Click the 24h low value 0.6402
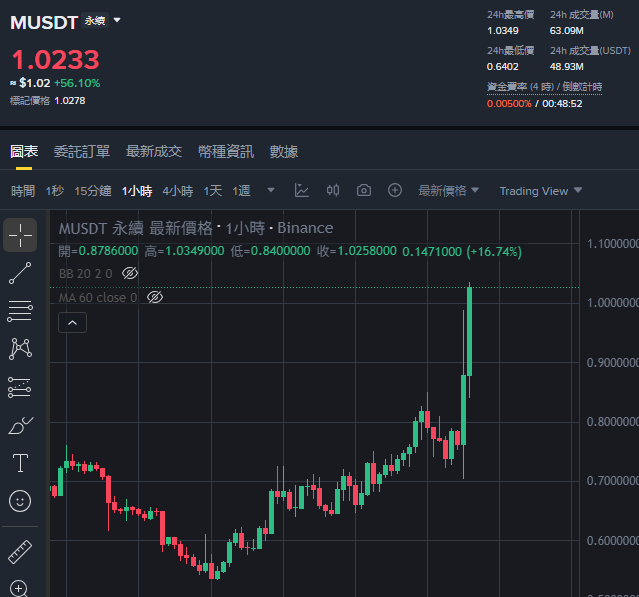This screenshot has height=597, width=639. pos(502,66)
